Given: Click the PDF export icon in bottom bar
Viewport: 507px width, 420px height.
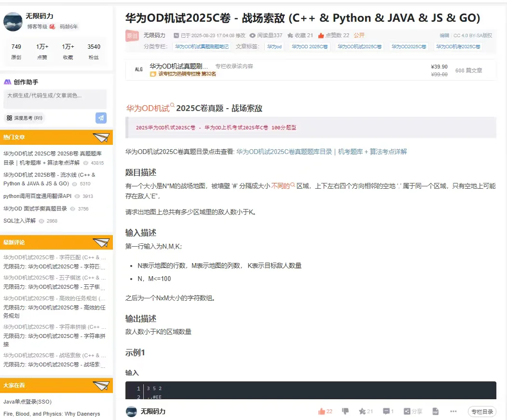Looking at the screenshot, I should 436,411.
